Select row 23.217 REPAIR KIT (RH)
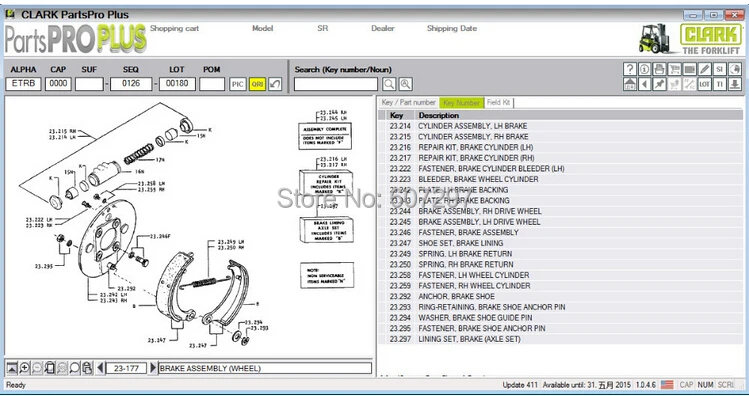 tap(560, 158)
